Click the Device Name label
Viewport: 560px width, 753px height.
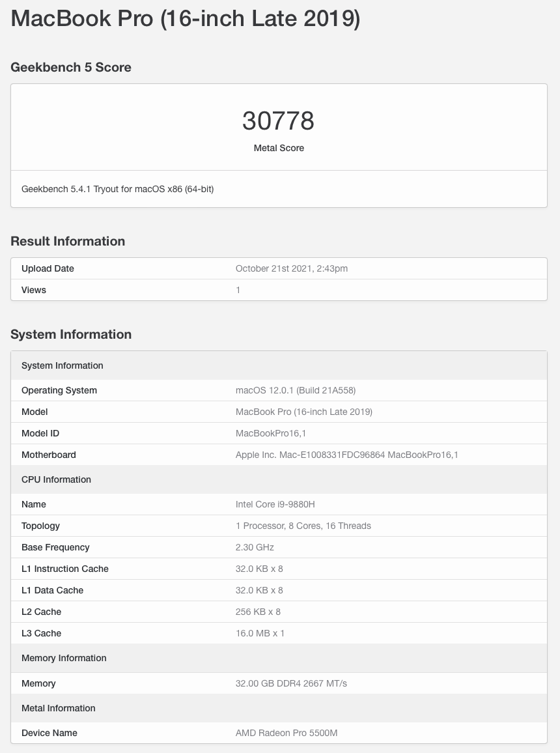tap(49, 733)
